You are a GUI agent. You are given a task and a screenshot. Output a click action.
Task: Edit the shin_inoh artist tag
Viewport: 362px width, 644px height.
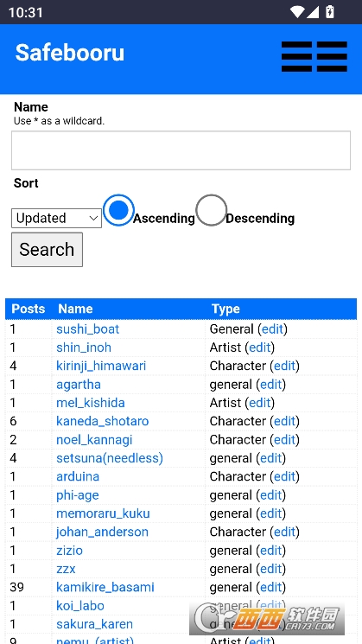260,348
